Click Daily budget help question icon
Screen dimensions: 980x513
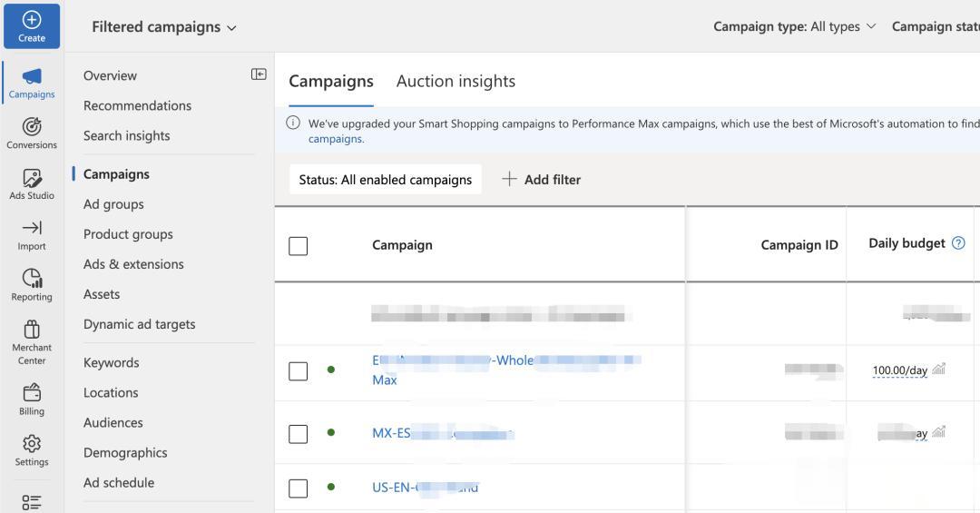click(x=958, y=243)
